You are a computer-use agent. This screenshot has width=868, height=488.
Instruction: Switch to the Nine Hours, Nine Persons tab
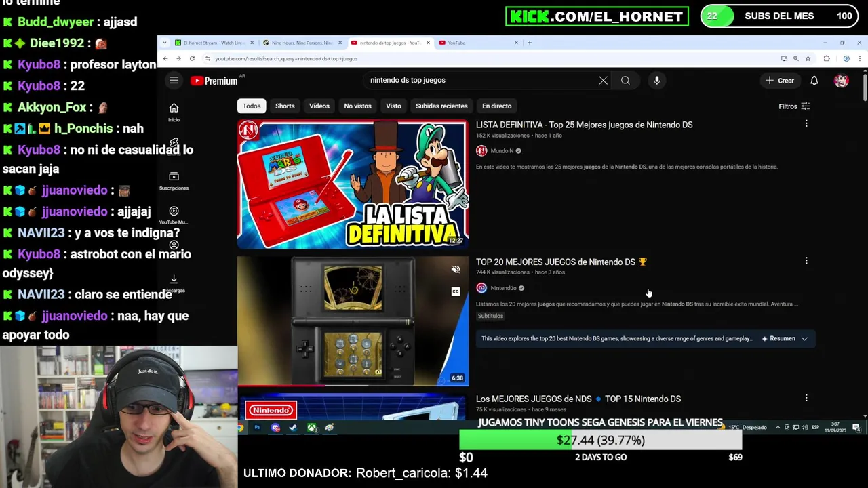click(303, 43)
